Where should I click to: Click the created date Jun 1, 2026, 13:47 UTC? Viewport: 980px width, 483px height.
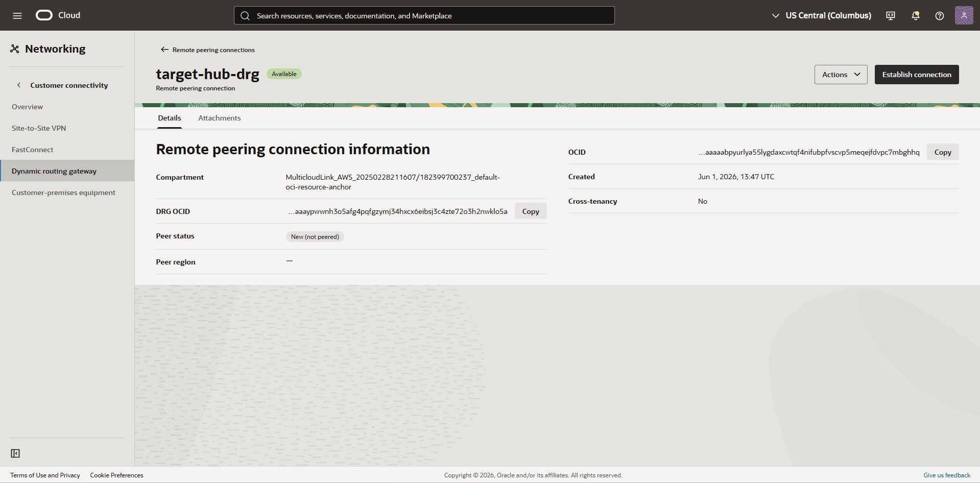736,177
